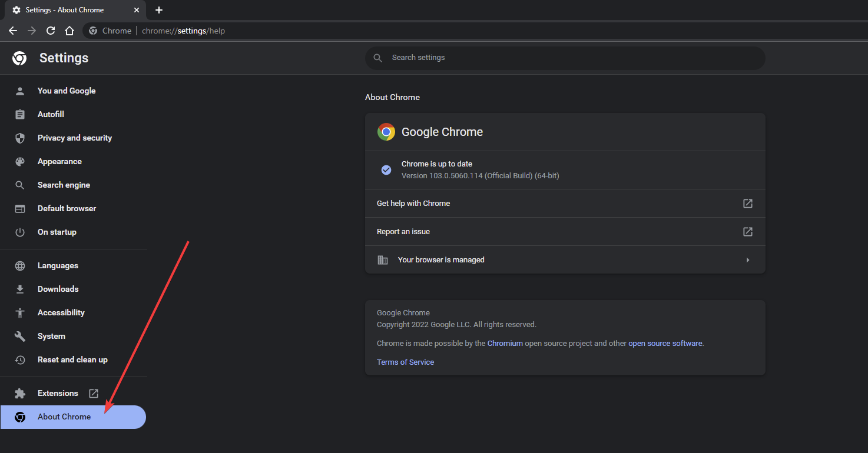Open Get help with Chrome
Image resolution: width=868 pixels, height=453 pixels.
(x=565, y=203)
